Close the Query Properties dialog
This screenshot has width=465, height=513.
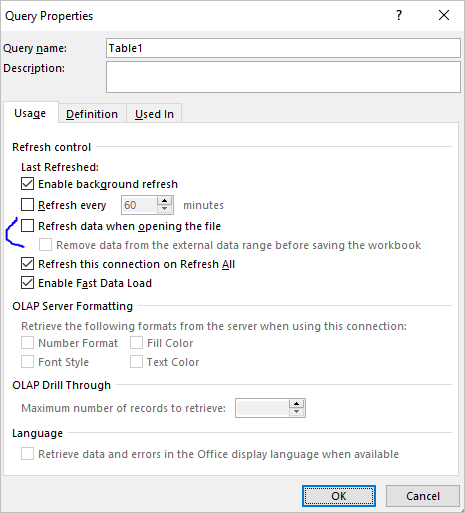(x=444, y=15)
